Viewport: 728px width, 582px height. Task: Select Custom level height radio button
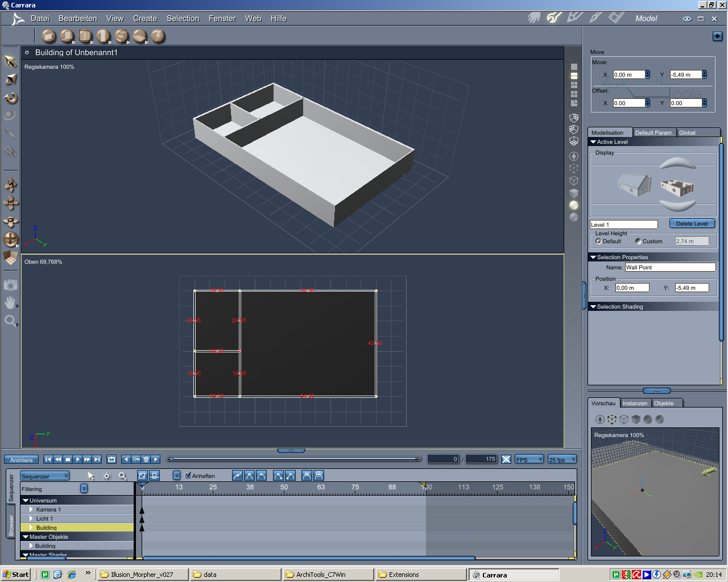point(638,242)
